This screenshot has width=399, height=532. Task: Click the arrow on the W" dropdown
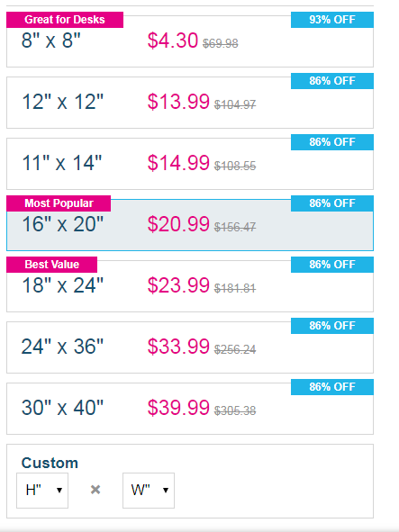[x=166, y=491]
